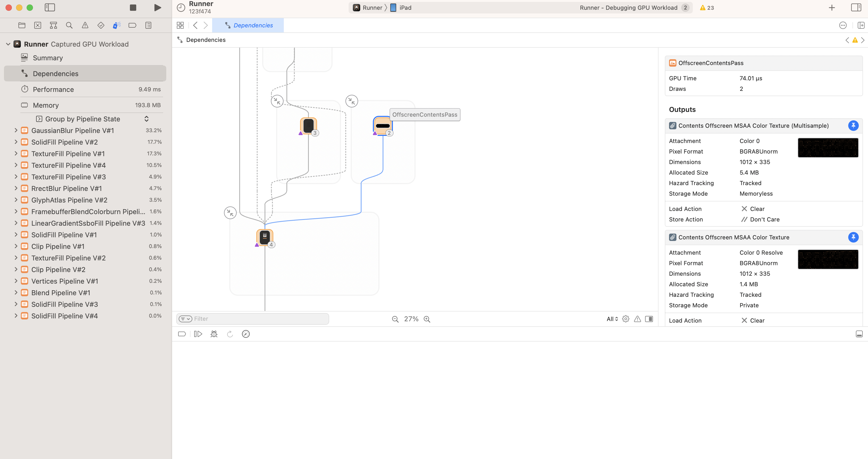Click the stop debugging button
Screen dimensions: 868x459
(x=133, y=7)
